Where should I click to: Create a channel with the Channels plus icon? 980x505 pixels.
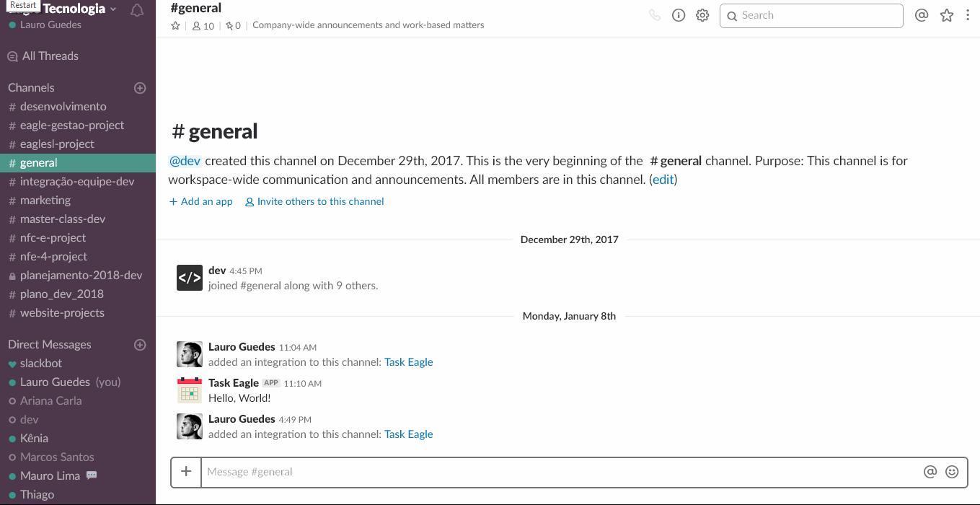click(x=139, y=87)
